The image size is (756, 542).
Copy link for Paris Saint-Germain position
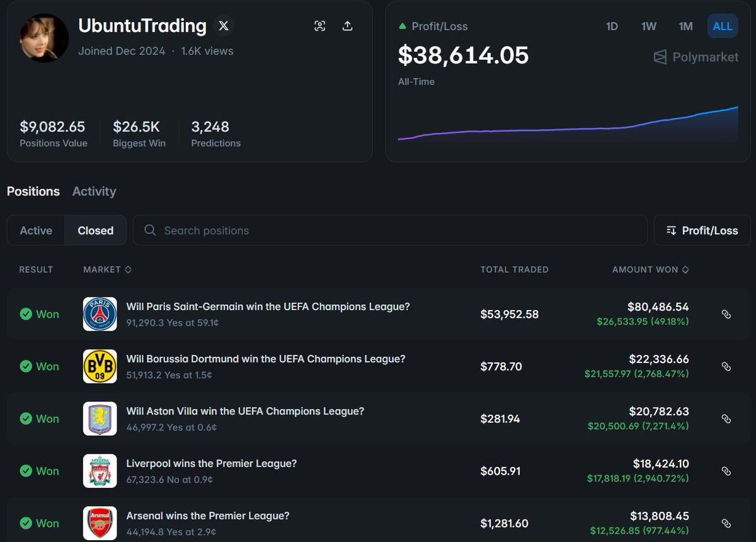pyautogui.click(x=726, y=314)
